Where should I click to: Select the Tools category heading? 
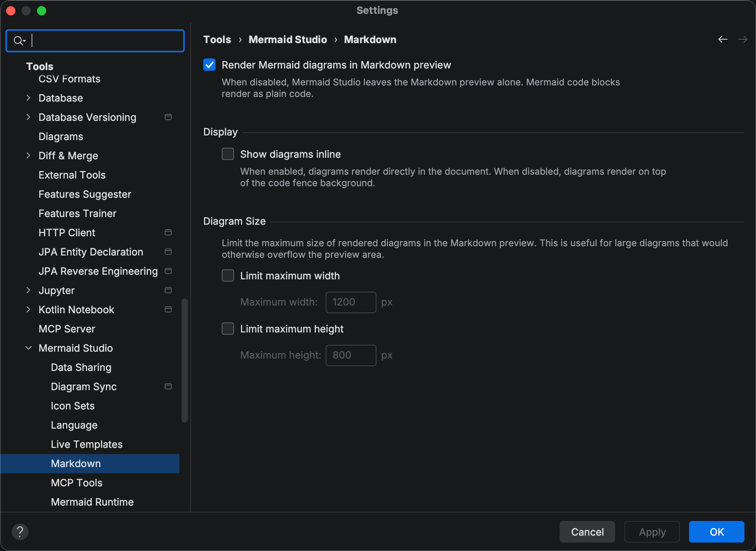40,66
